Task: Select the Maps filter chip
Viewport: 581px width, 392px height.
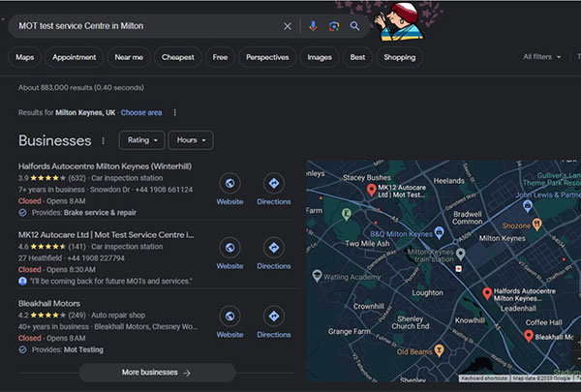Action: click(25, 57)
